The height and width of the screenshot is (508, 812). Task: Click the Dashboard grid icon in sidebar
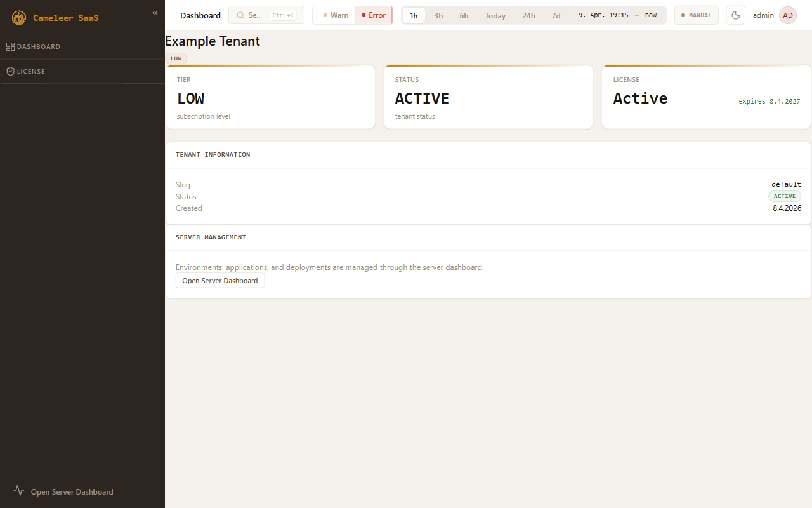point(10,46)
